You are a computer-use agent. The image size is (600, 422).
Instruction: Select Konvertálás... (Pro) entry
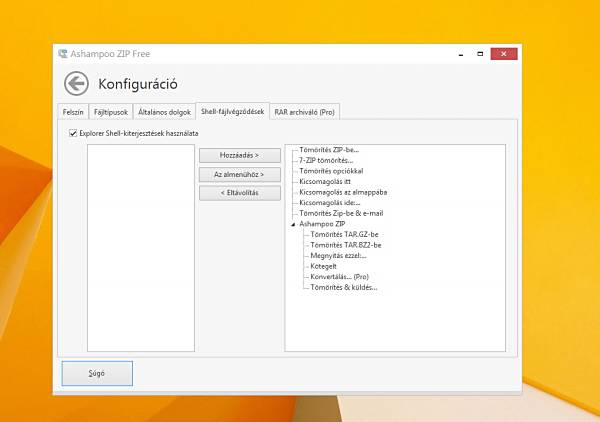coord(339,277)
